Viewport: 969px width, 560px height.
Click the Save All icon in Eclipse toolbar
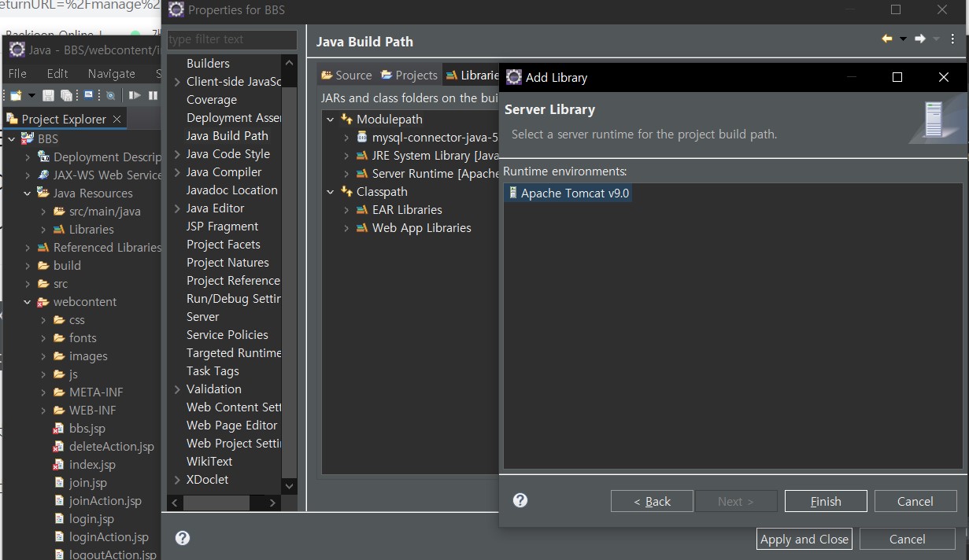click(x=67, y=95)
